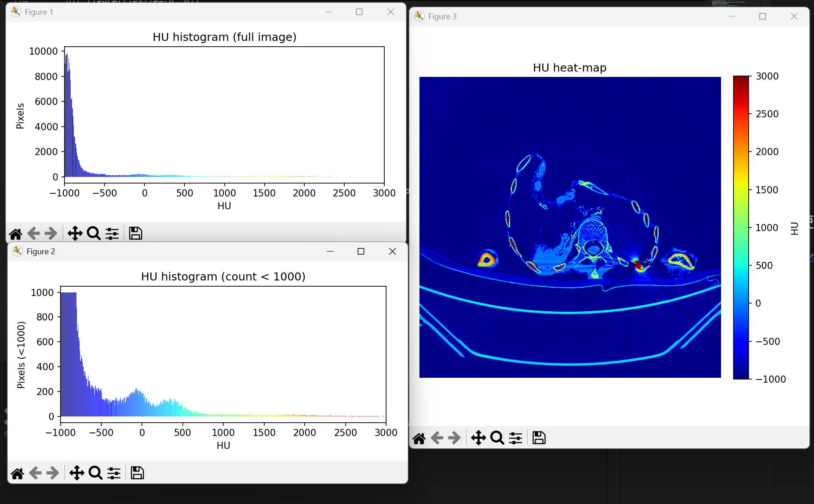Image resolution: width=814 pixels, height=504 pixels.
Task: Click the CT heat-map image
Action: pyautogui.click(x=570, y=227)
